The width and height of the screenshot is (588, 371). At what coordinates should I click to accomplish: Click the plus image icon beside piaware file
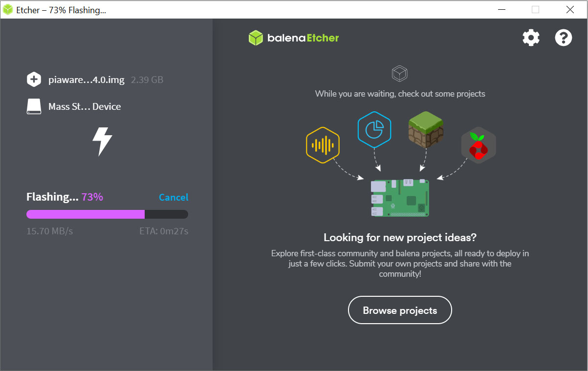point(34,80)
